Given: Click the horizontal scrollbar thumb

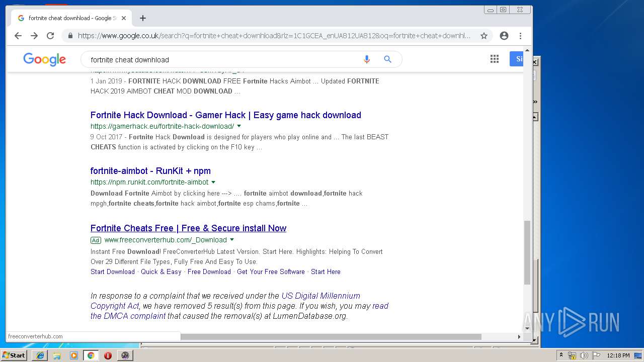Looking at the screenshot, I should click(x=331, y=336).
